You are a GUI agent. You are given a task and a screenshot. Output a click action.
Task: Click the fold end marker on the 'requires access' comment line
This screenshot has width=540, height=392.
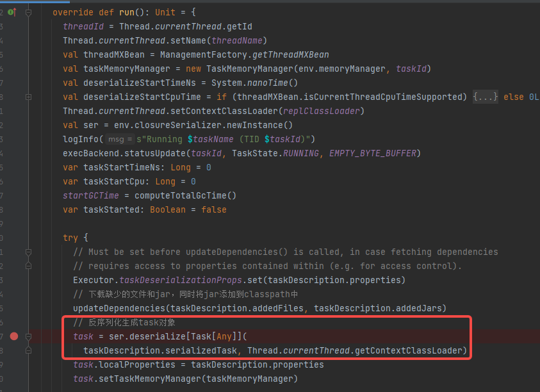coord(29,266)
